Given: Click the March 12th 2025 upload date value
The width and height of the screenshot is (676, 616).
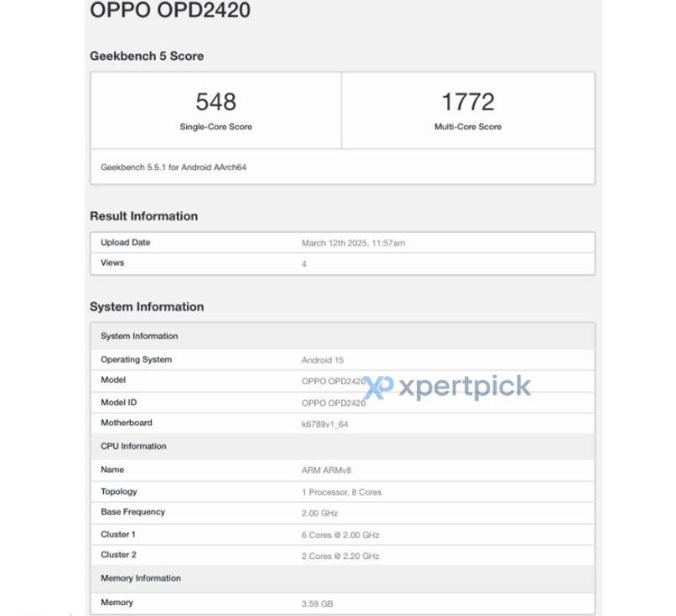Looking at the screenshot, I should point(353,243).
